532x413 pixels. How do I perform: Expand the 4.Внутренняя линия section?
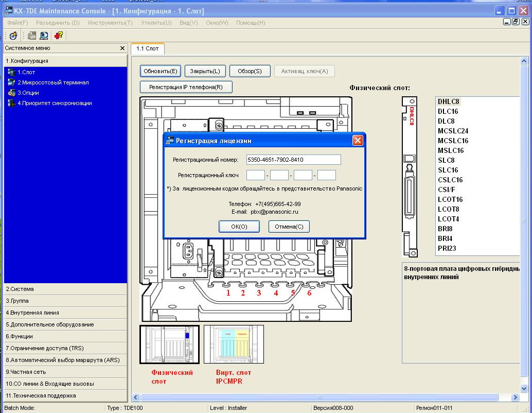coord(65,313)
